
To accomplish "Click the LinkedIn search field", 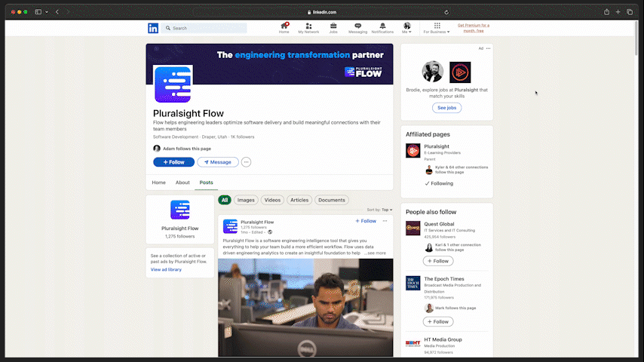I will pyautogui.click(x=205, y=28).
